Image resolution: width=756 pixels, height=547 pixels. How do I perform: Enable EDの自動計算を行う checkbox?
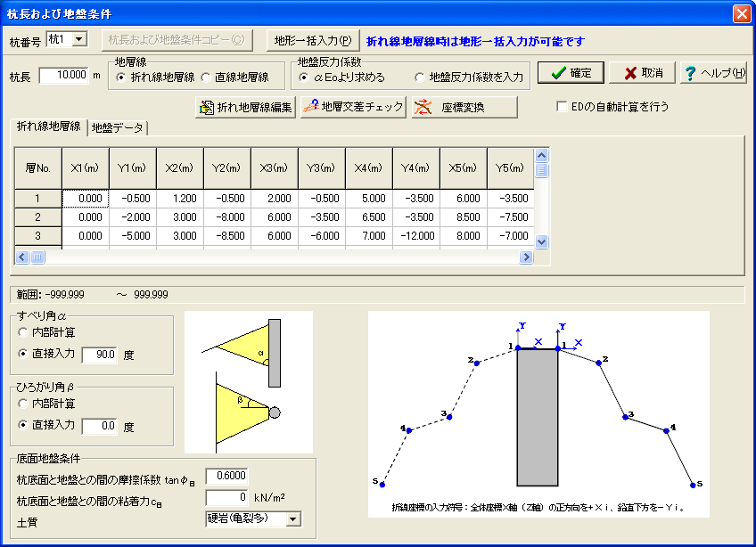562,106
